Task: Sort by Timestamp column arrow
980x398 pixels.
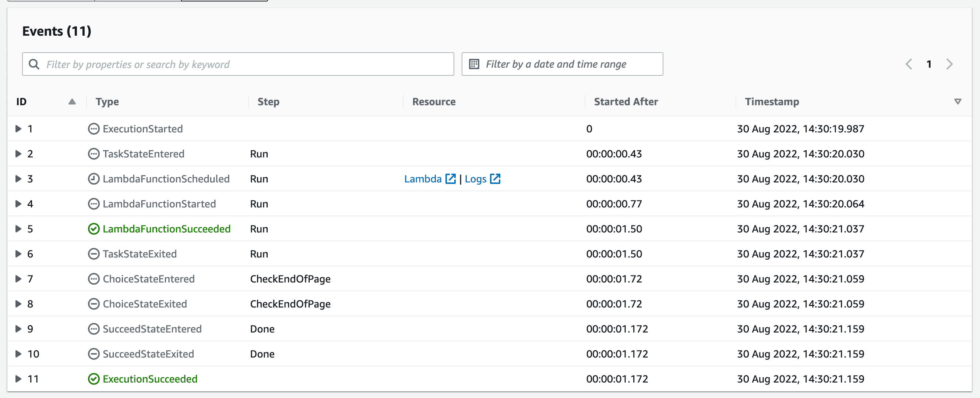Action: pyautogui.click(x=958, y=102)
